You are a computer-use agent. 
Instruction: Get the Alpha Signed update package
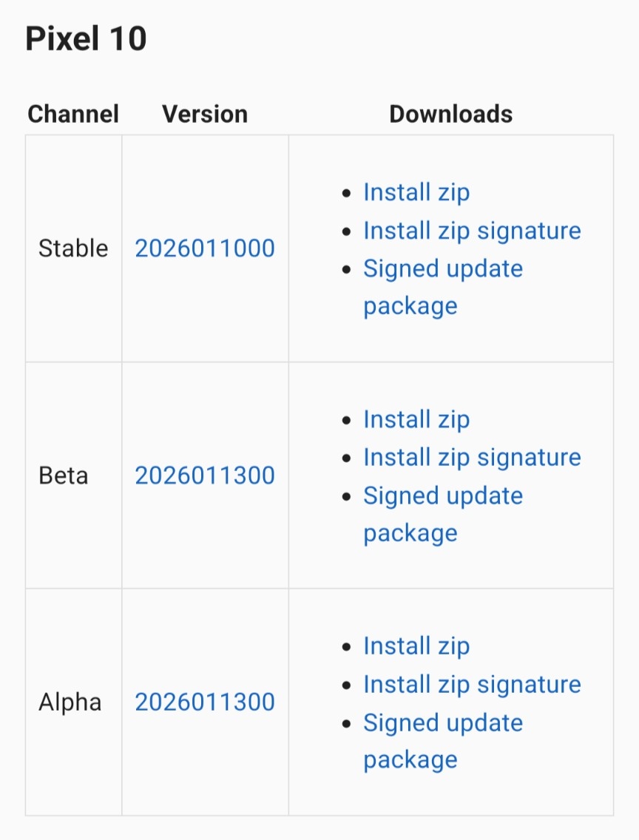442,723
